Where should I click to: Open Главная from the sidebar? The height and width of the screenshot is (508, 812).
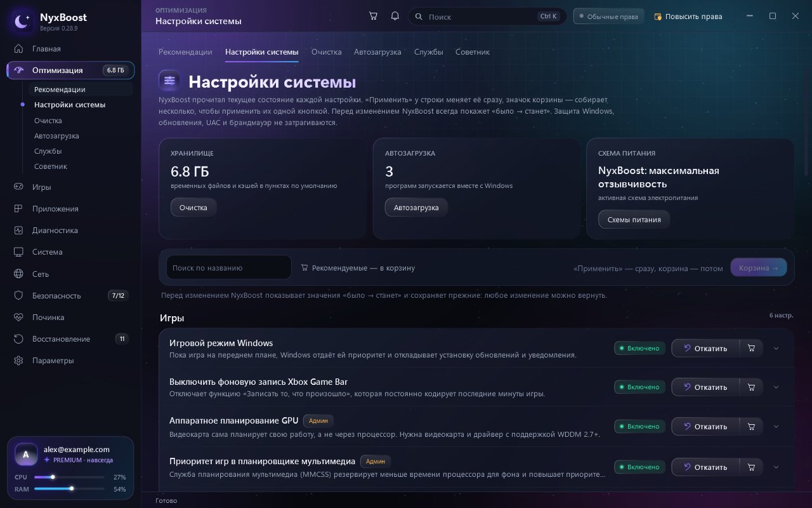pos(70,49)
